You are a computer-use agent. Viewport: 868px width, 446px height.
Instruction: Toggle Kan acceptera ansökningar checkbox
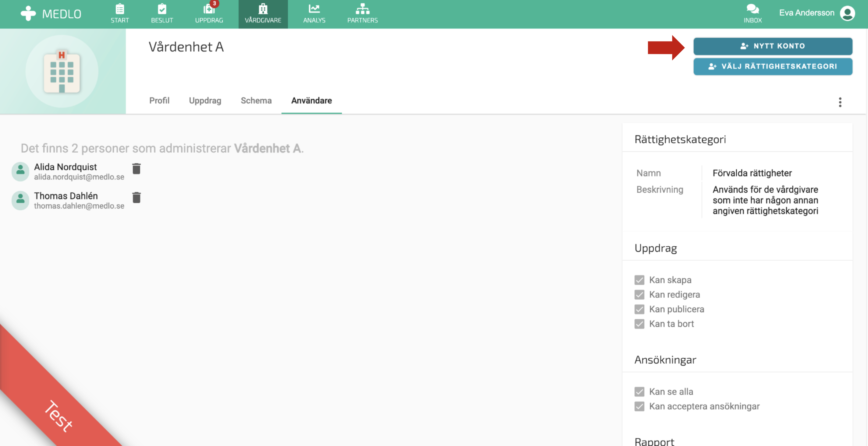click(639, 406)
